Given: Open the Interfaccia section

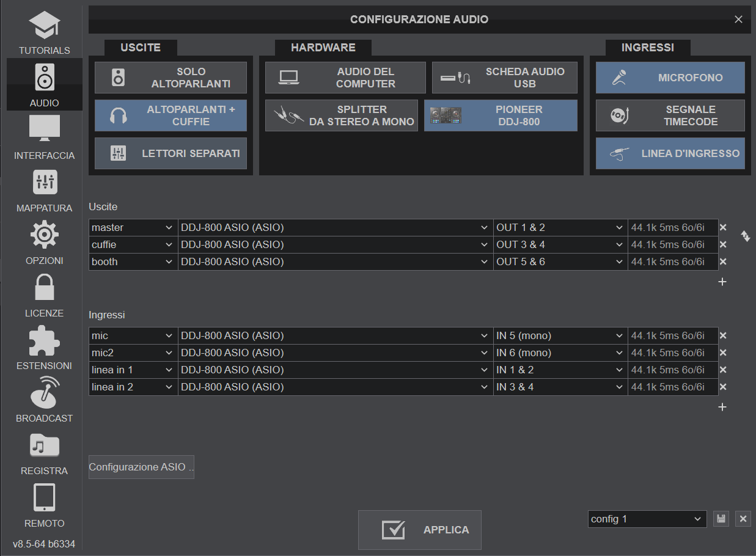Looking at the screenshot, I should (x=45, y=137).
